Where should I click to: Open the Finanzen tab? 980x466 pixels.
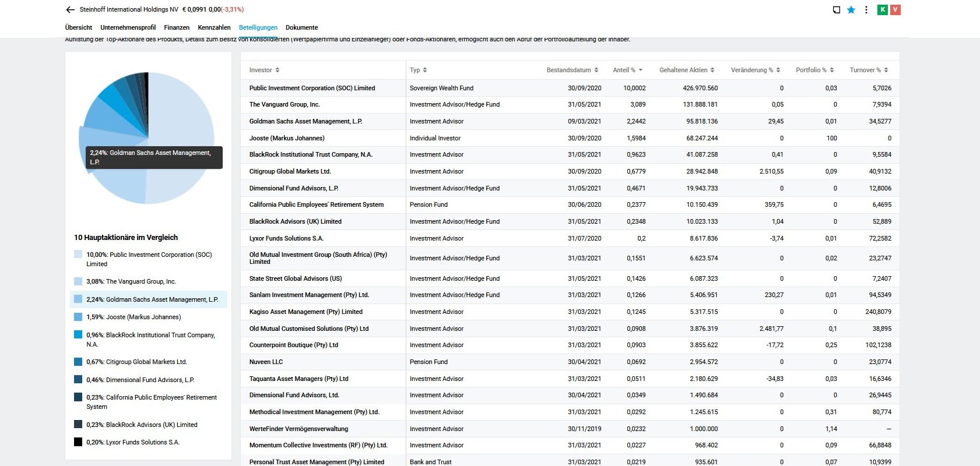coord(177,27)
